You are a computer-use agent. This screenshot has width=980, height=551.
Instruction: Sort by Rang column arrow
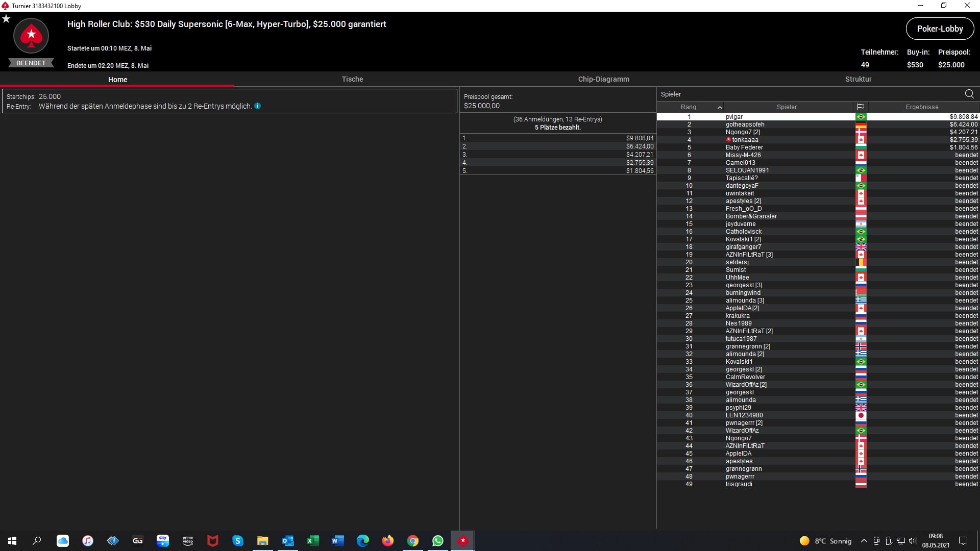(x=720, y=107)
